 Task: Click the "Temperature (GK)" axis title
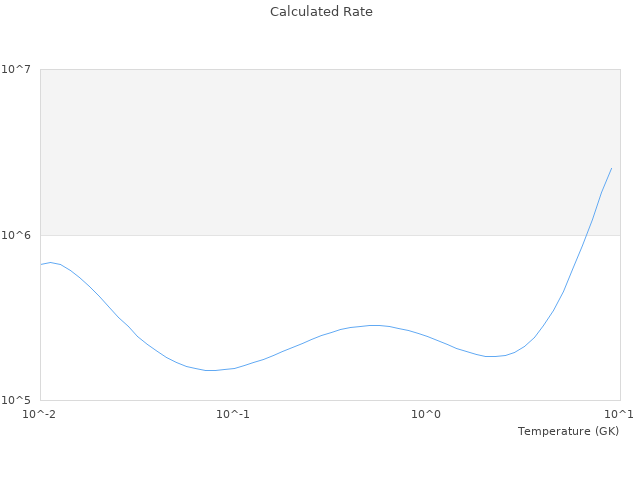tap(568, 431)
